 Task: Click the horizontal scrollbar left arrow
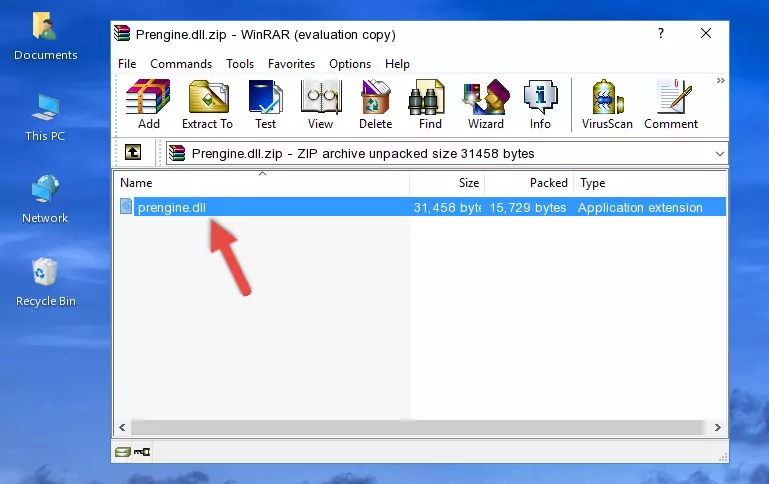pos(123,428)
